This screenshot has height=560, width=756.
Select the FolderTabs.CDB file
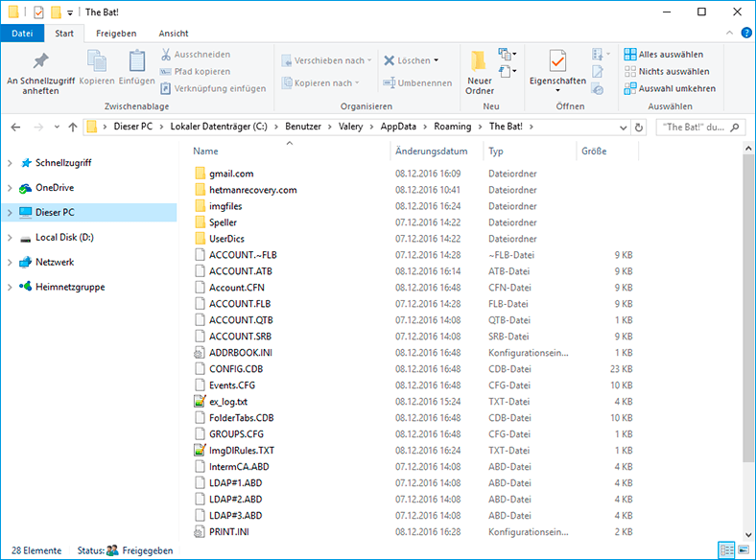[x=241, y=418]
